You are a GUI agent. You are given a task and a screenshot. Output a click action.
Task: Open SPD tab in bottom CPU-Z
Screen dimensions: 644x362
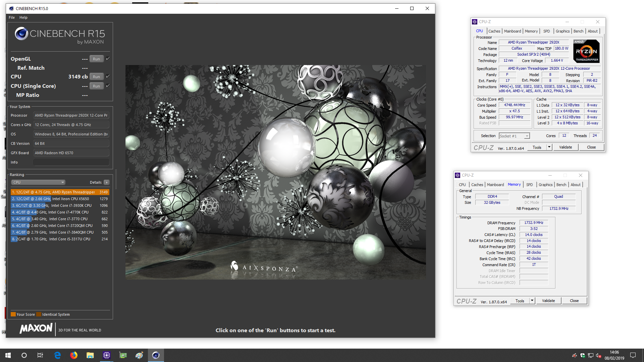tap(530, 185)
